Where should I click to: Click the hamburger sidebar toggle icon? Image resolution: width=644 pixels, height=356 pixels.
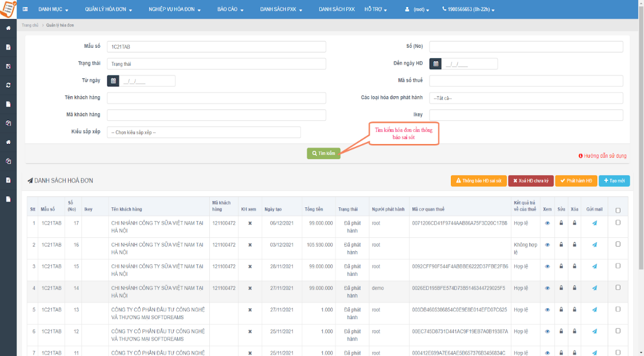[x=26, y=10]
